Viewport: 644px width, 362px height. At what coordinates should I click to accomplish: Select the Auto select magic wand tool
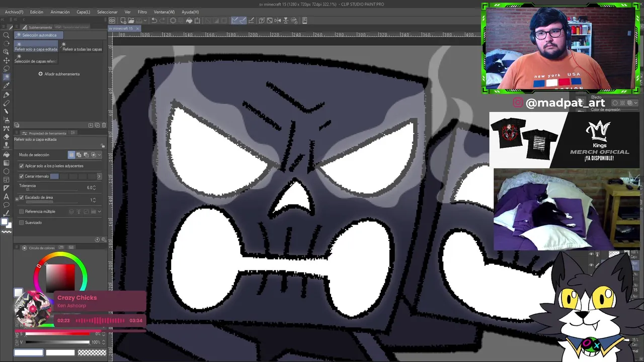click(x=7, y=77)
